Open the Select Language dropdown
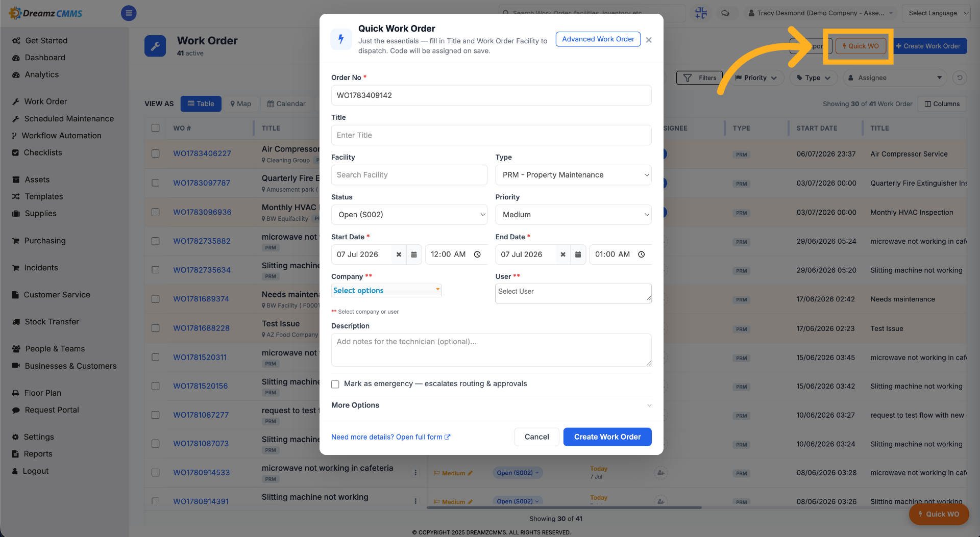This screenshot has height=537, width=980. (x=936, y=13)
